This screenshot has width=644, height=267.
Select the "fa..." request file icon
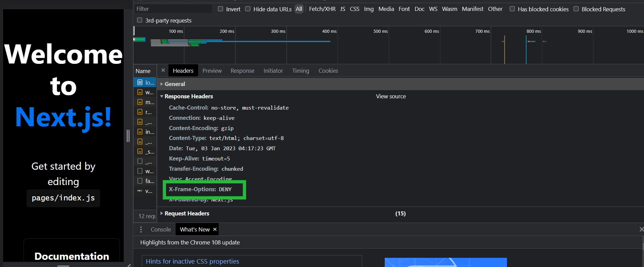click(140, 181)
